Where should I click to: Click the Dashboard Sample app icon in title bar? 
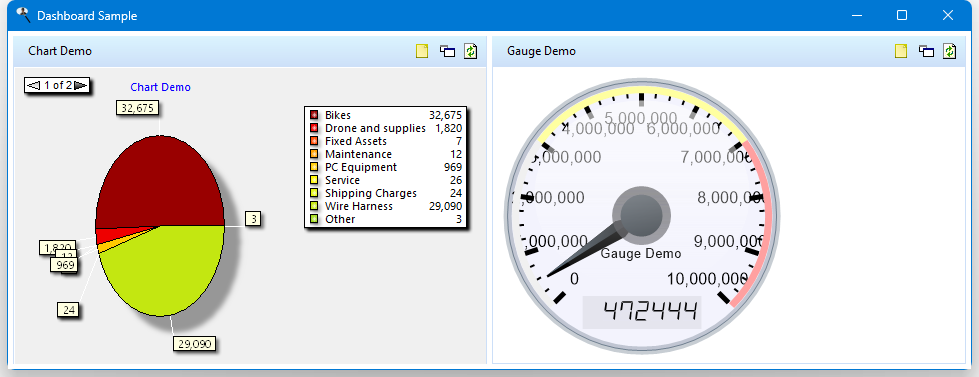coord(23,15)
